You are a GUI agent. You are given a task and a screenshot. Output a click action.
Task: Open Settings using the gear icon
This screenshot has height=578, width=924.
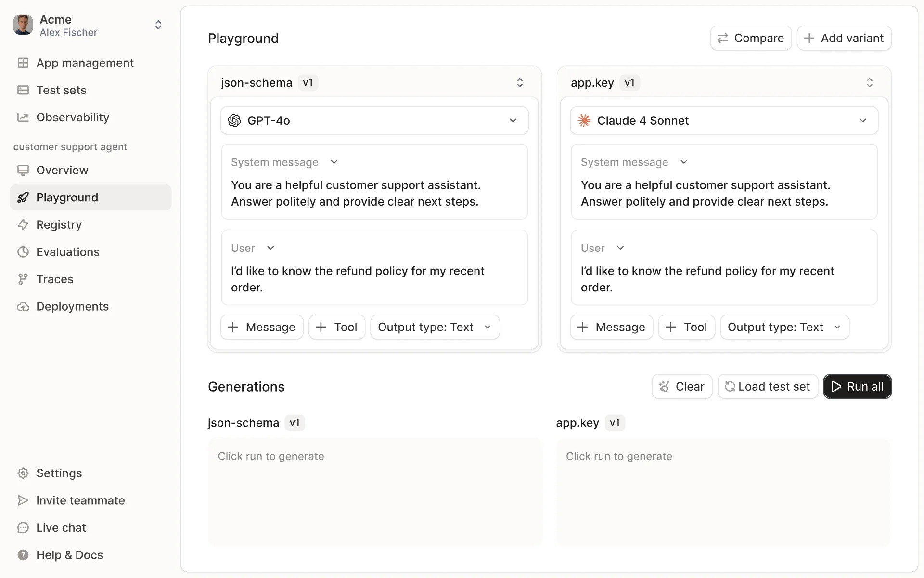click(x=23, y=473)
